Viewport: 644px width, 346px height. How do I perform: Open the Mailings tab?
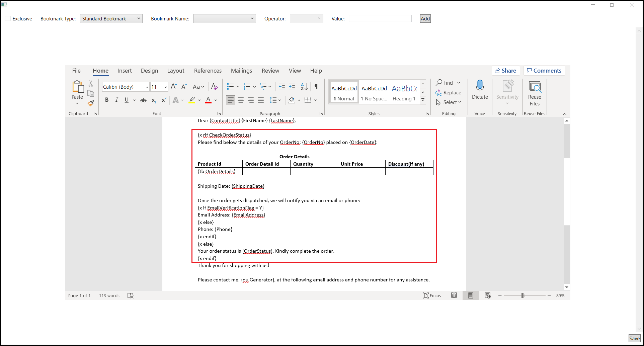pos(241,71)
